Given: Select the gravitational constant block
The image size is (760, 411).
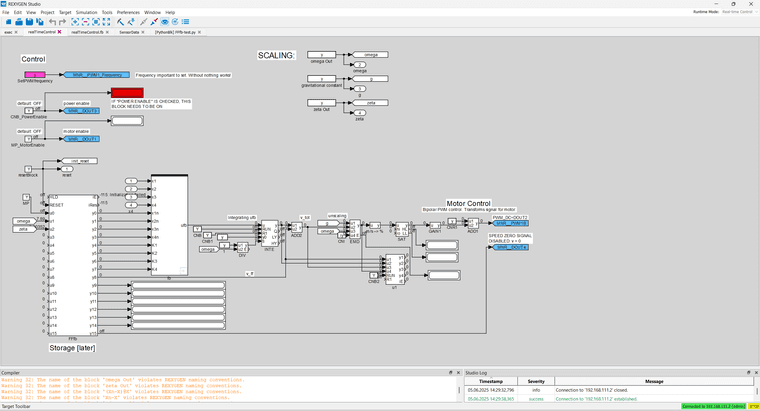Looking at the screenshot, I should tap(321, 79).
